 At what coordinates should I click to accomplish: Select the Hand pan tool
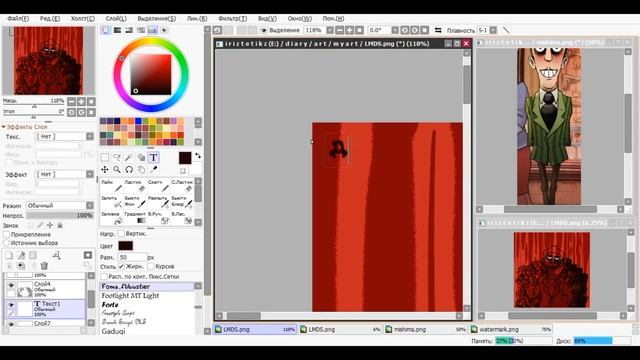point(141,169)
